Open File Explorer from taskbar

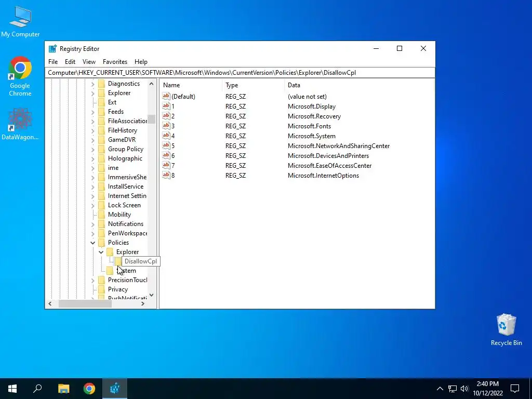point(63,389)
